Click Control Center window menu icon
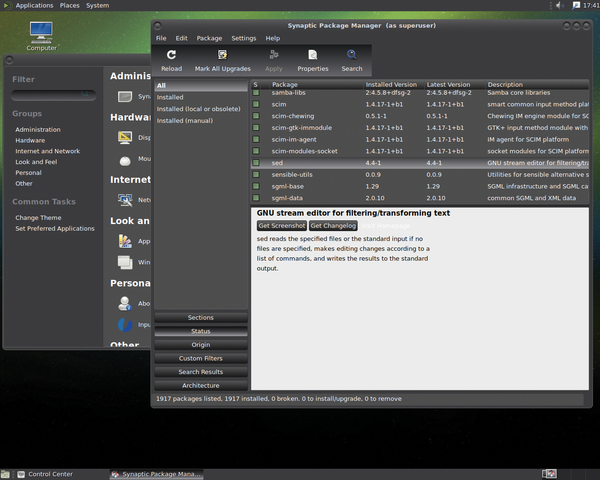 tap(10, 60)
